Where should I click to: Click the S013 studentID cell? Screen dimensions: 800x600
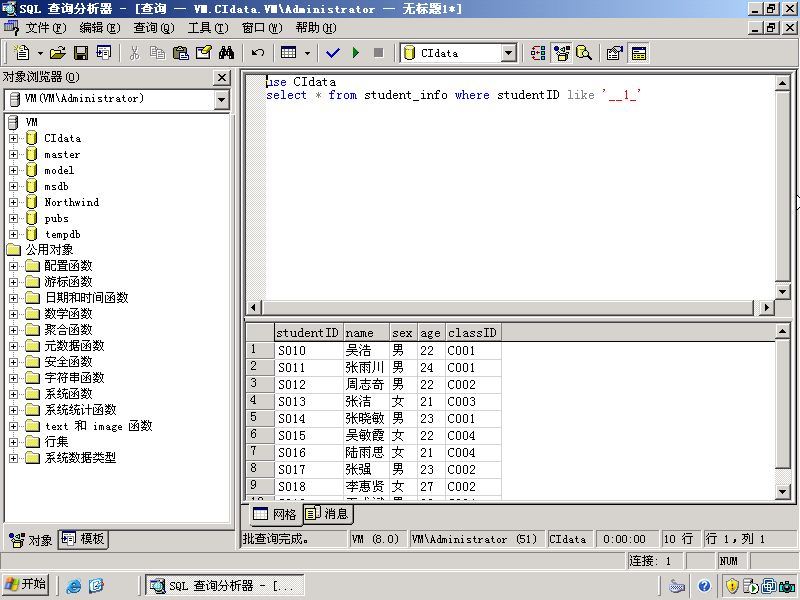click(x=309, y=402)
